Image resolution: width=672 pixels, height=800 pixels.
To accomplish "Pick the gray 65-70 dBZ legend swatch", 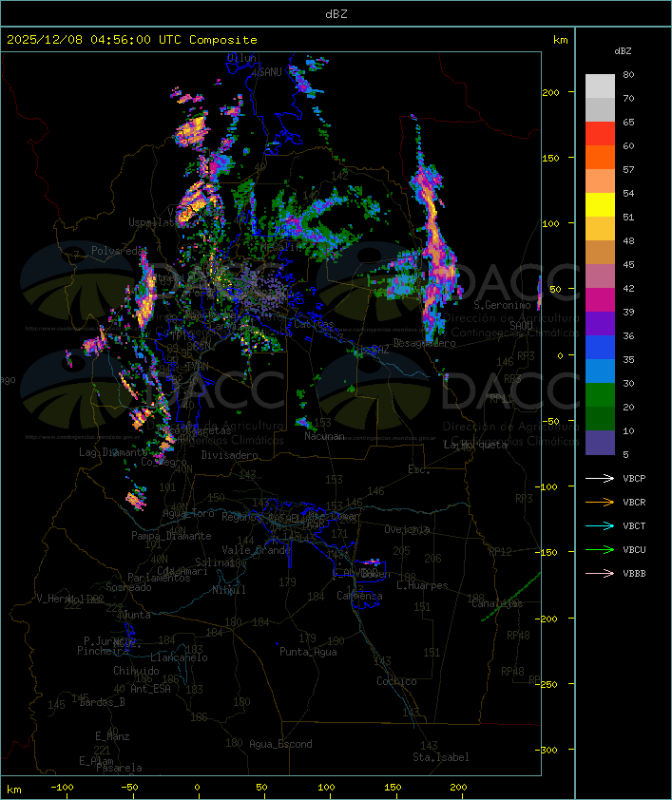I will [x=600, y=109].
